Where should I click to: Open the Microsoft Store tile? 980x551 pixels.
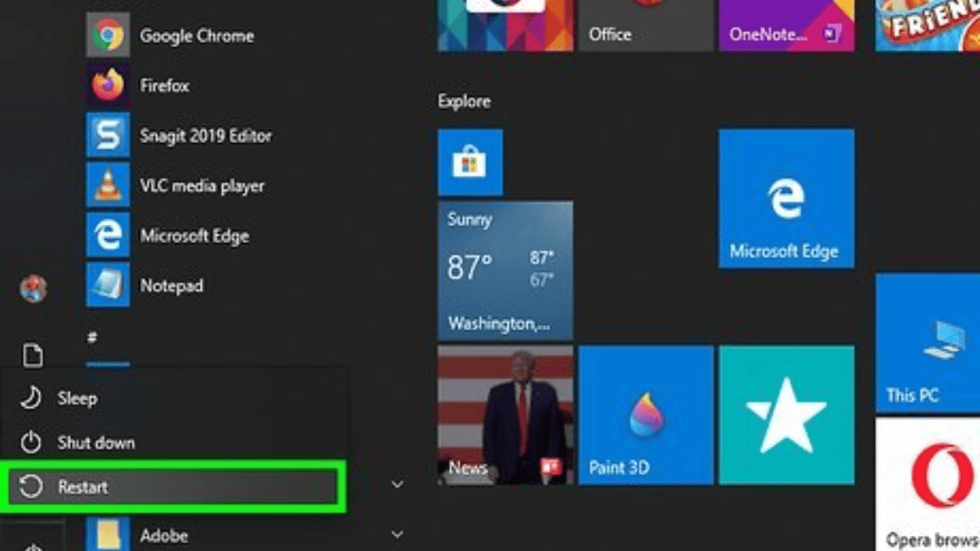click(470, 162)
